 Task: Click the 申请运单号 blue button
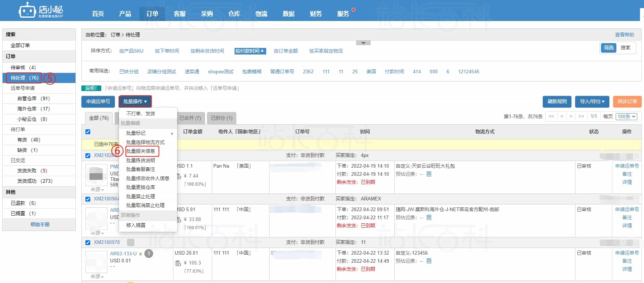click(98, 102)
